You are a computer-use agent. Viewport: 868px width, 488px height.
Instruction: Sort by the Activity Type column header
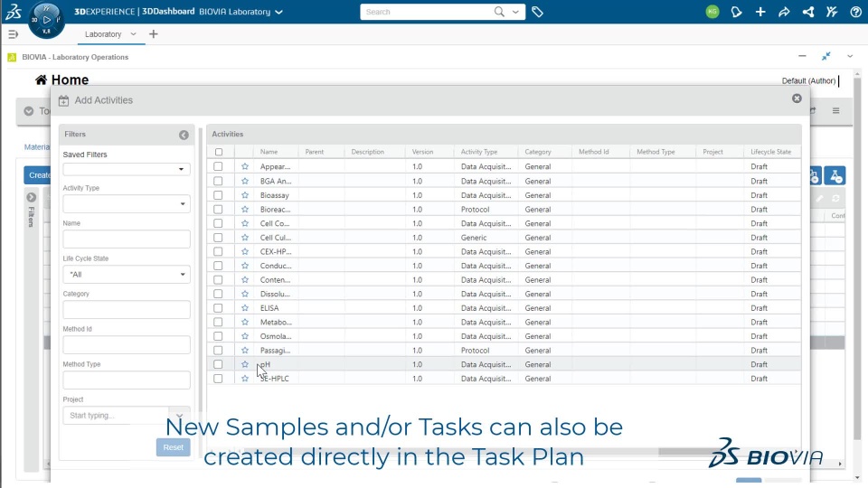coord(479,152)
